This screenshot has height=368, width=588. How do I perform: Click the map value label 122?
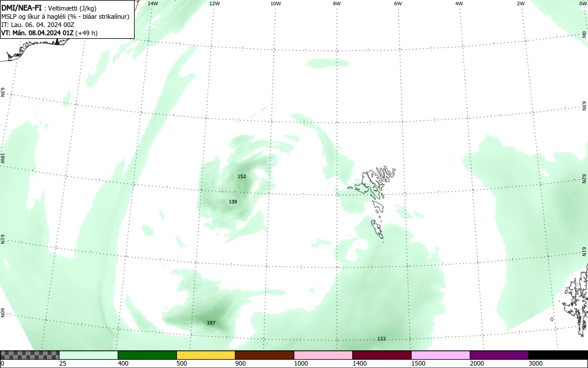click(x=382, y=339)
